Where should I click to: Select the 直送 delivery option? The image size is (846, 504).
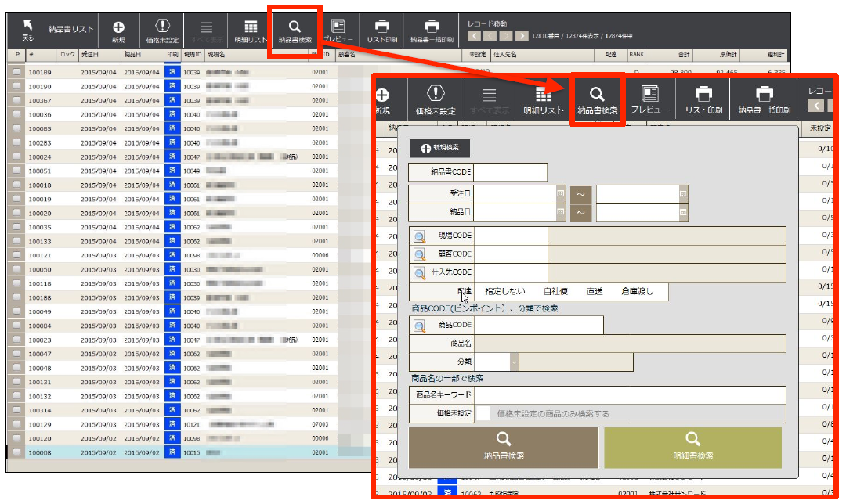(x=595, y=291)
